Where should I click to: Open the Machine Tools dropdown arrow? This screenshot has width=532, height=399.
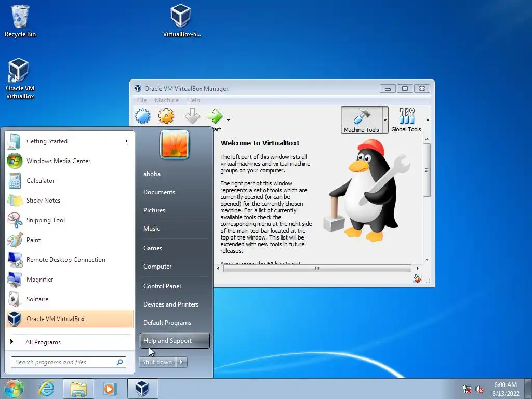pos(385,120)
